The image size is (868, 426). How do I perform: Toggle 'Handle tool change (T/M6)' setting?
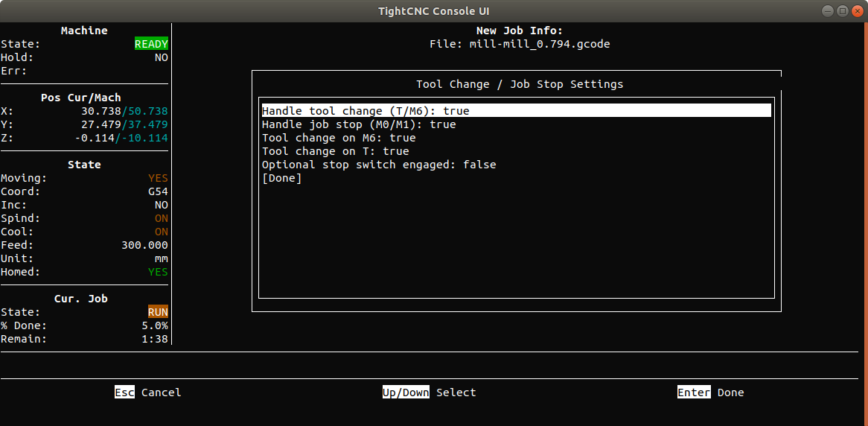click(516, 111)
